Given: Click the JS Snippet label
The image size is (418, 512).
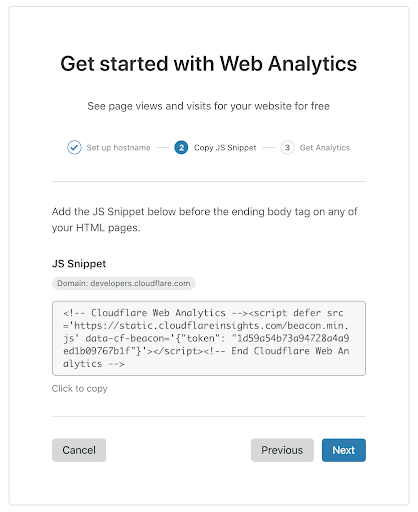Looking at the screenshot, I should [79, 264].
